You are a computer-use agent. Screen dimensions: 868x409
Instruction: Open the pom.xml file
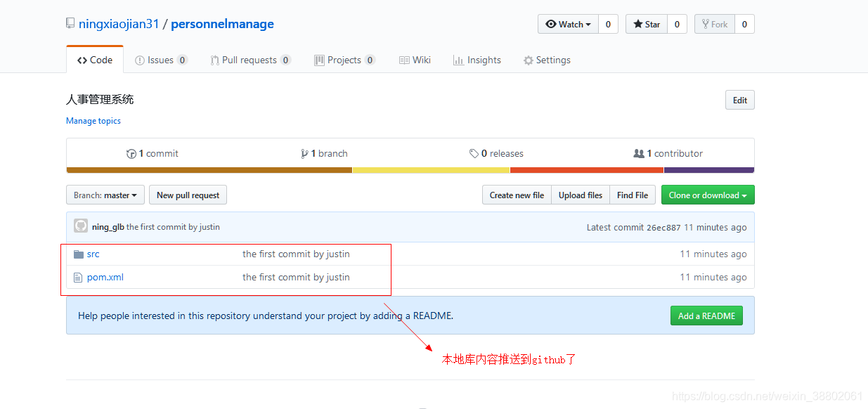point(105,278)
